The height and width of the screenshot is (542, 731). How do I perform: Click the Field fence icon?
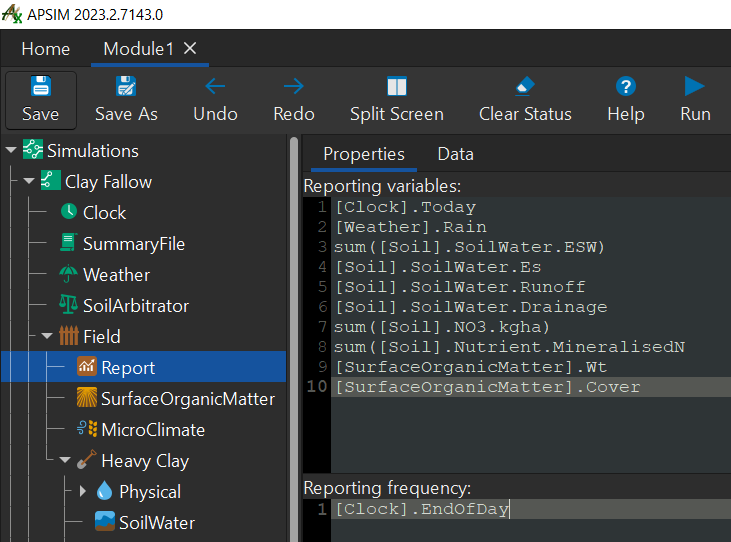[69, 336]
